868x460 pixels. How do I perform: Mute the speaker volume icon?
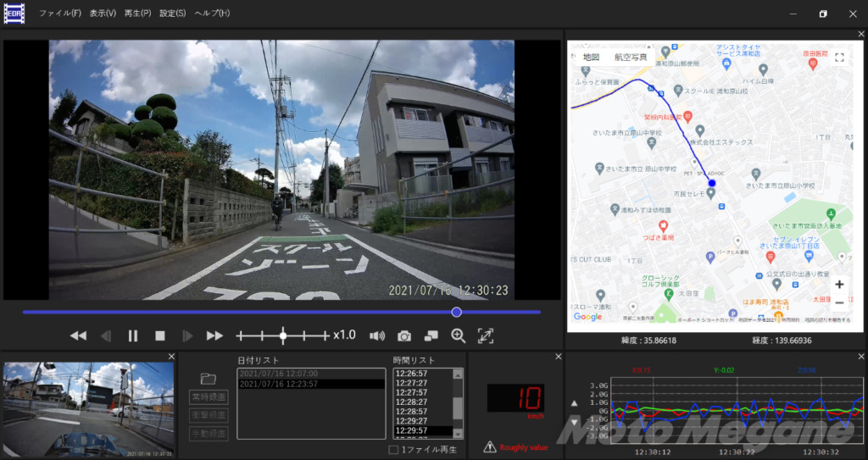[x=377, y=335]
